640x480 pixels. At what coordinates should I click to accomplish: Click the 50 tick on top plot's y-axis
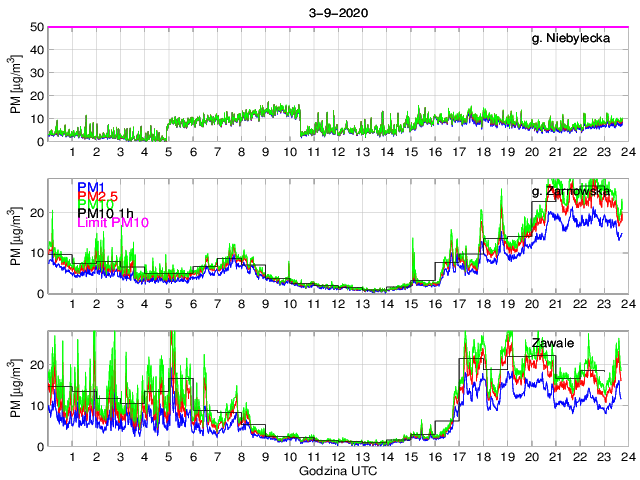(x=36, y=27)
